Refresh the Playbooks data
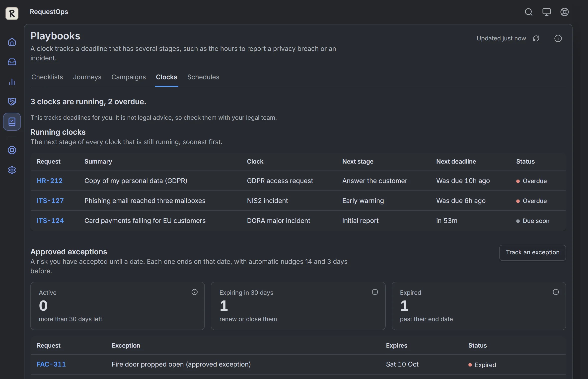 pos(536,38)
